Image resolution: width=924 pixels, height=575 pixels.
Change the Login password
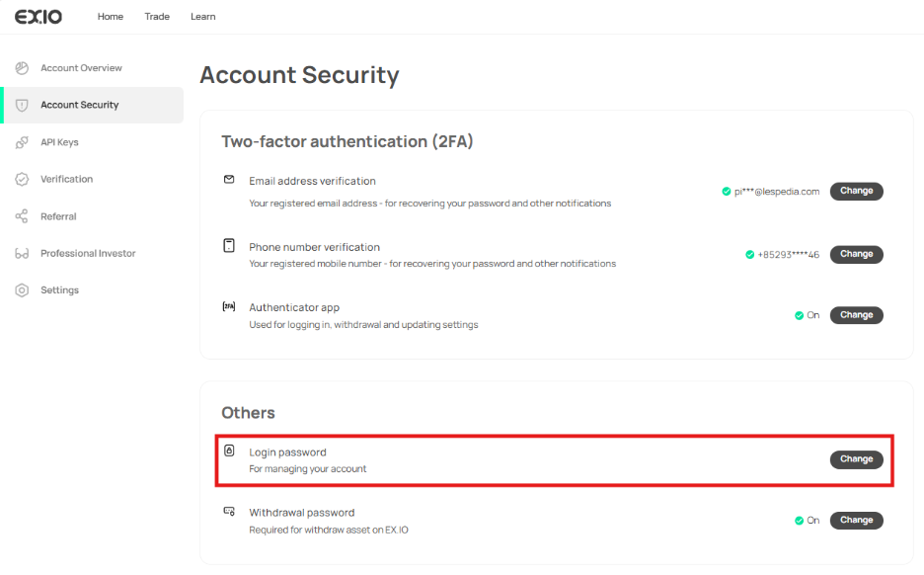[x=856, y=459]
